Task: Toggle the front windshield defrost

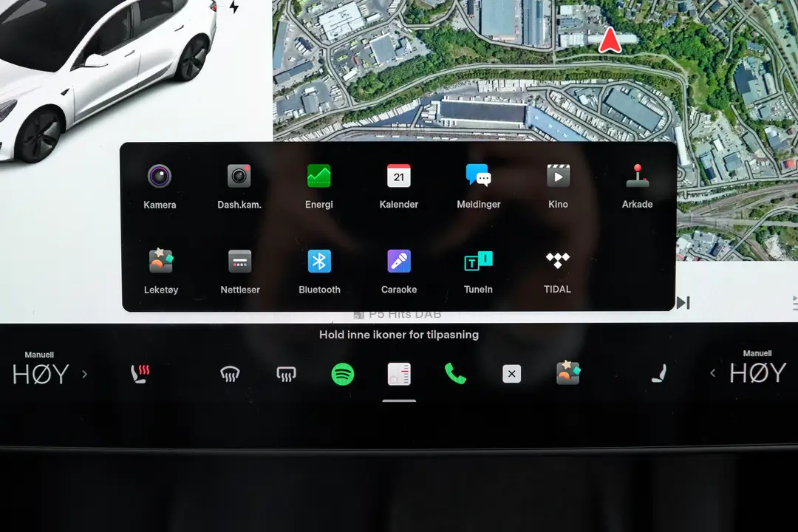Action: pyautogui.click(x=230, y=374)
